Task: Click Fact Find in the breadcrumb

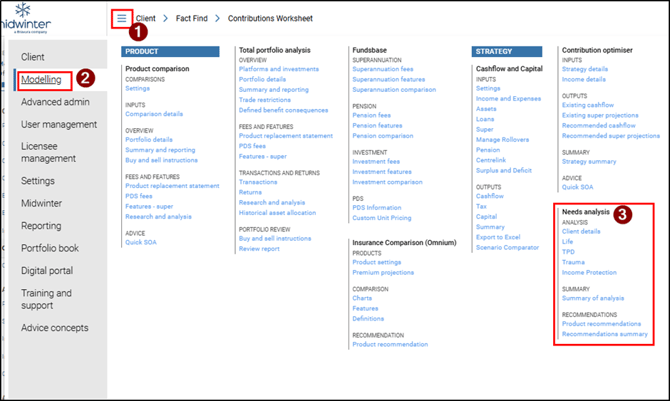Action: (194, 18)
